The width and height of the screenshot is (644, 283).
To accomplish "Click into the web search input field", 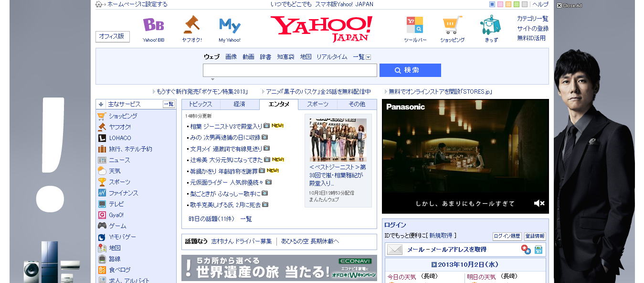I will [x=290, y=70].
